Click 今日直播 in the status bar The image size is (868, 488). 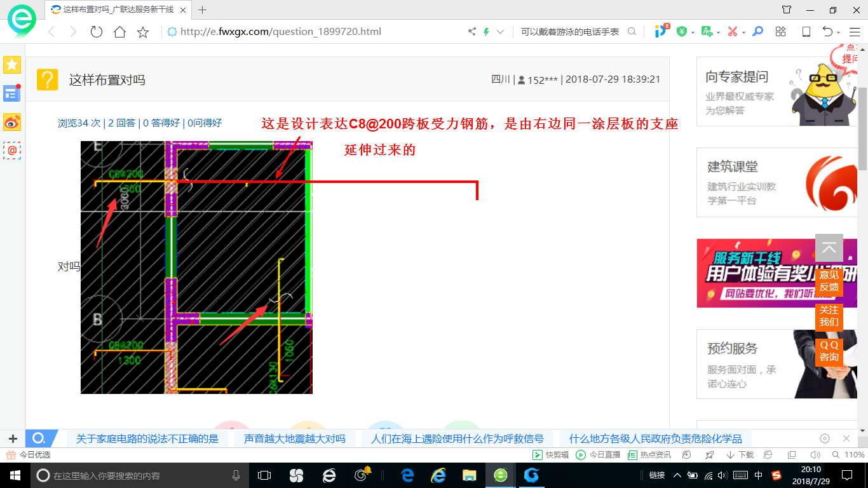click(x=598, y=455)
